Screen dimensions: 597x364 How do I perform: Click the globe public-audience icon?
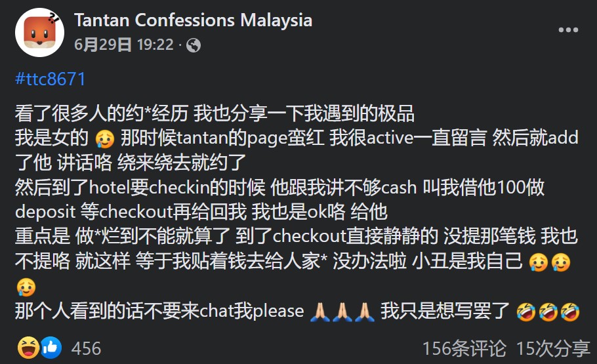click(x=194, y=45)
